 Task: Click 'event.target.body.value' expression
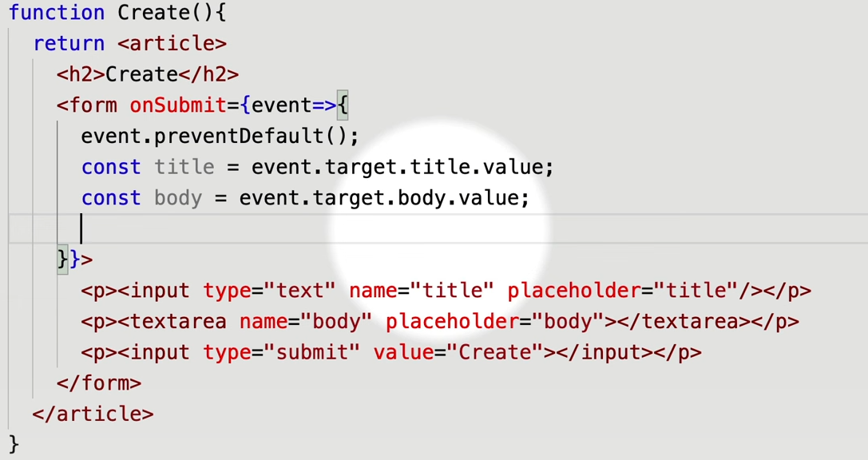[379, 198]
